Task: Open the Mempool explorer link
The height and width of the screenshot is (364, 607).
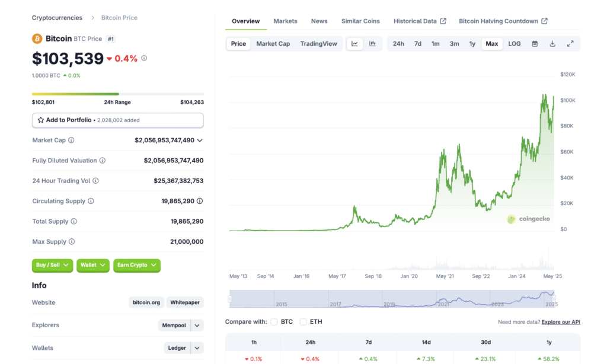Action: pyautogui.click(x=174, y=325)
